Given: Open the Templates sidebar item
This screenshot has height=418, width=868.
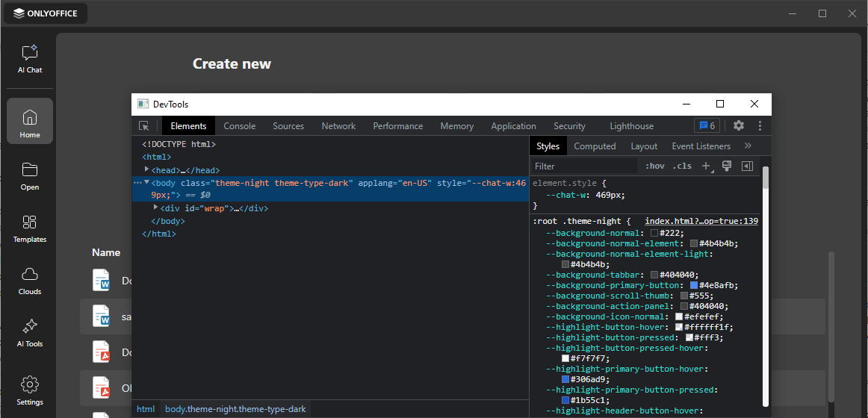Looking at the screenshot, I should [30, 229].
